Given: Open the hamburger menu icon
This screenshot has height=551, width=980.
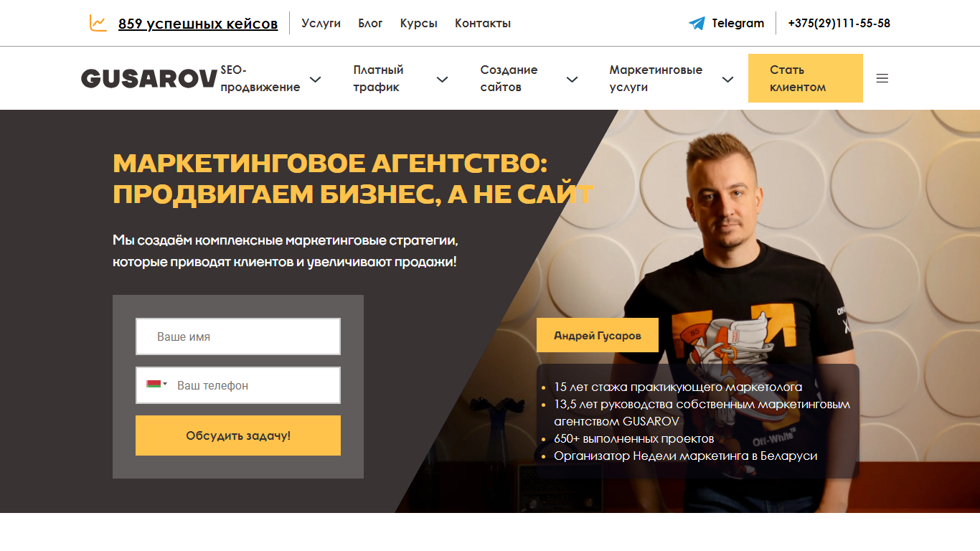Looking at the screenshot, I should [882, 78].
